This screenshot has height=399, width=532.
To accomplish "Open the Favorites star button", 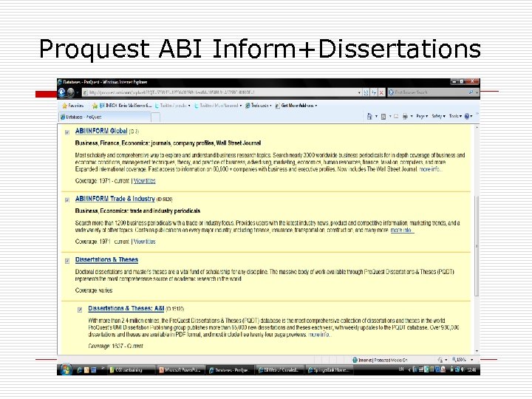I will (72, 106).
